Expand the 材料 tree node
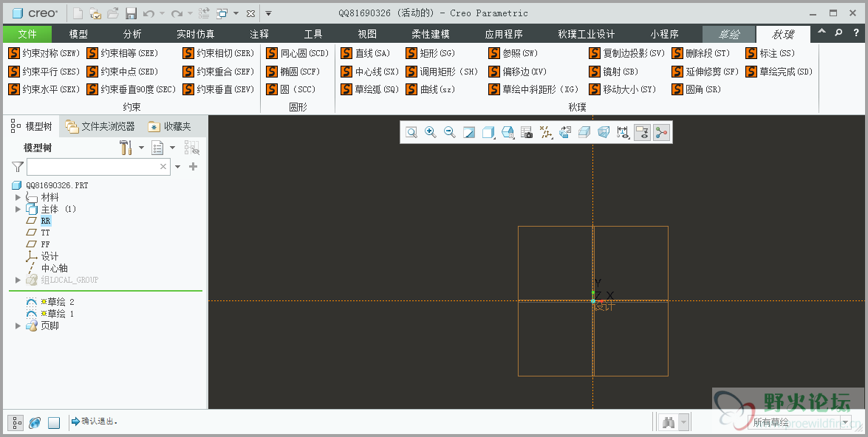868x437 pixels. coord(18,197)
